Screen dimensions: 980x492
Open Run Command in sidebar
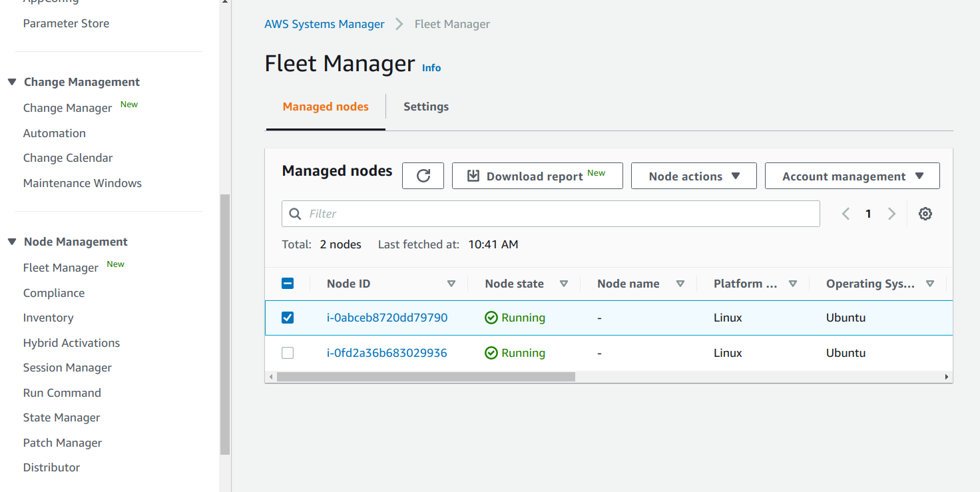tap(62, 393)
